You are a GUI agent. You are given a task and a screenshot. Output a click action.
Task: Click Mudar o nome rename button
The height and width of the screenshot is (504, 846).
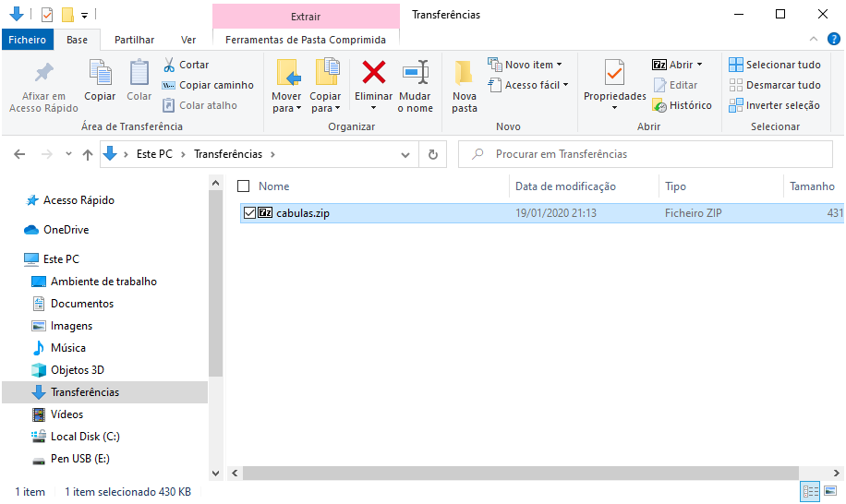pyautogui.click(x=416, y=86)
